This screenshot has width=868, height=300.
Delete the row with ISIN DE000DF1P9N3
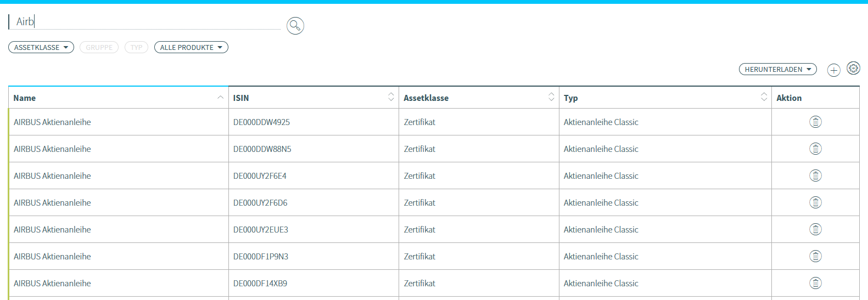815,256
